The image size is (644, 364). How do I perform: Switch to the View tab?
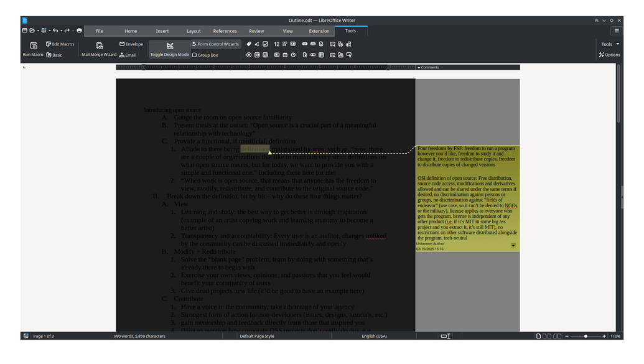287,31
